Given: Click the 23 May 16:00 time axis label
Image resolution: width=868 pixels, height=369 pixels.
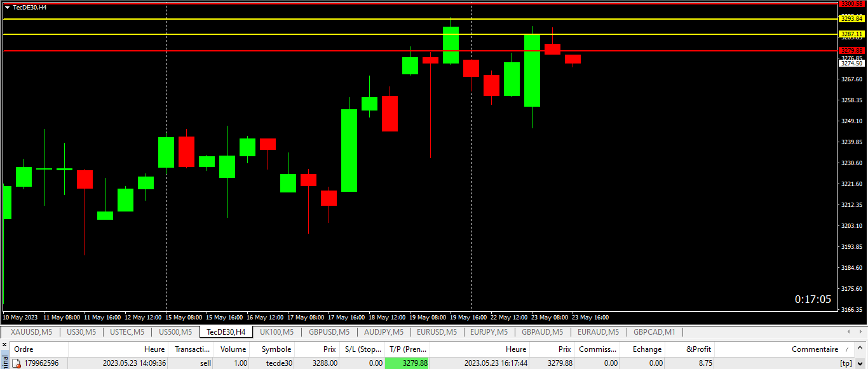Looking at the screenshot, I should coord(590,317).
